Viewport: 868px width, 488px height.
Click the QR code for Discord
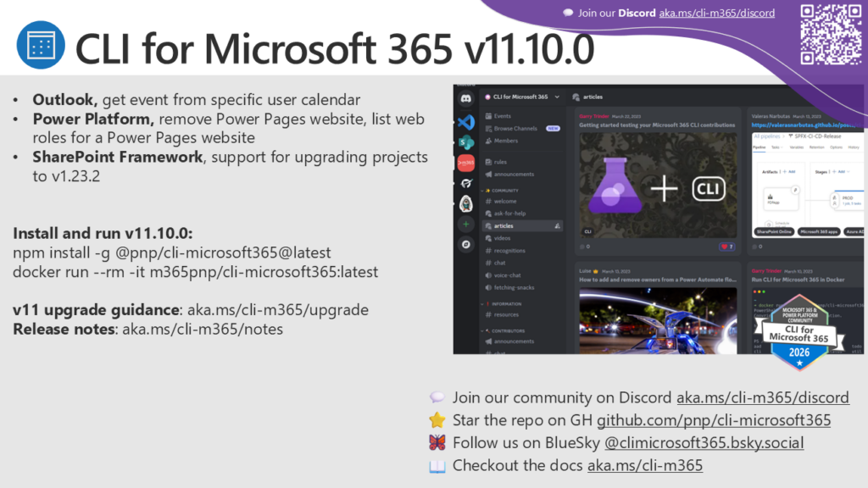tap(831, 34)
